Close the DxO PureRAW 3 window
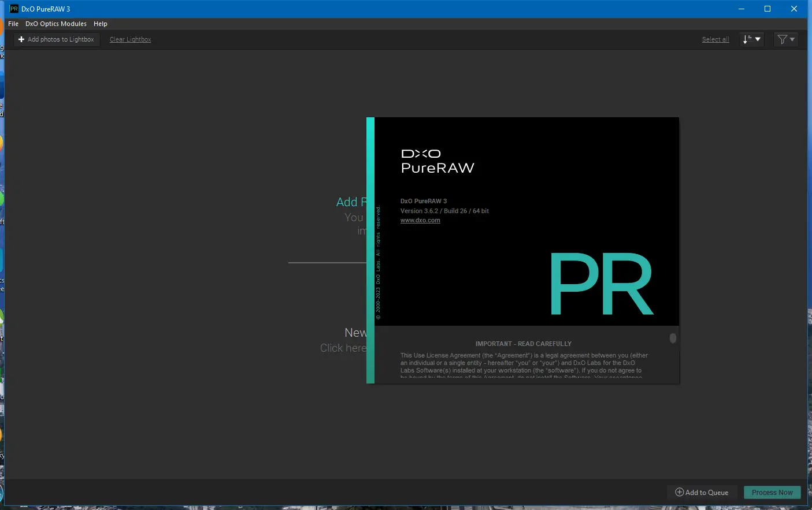This screenshot has width=812, height=510. (794, 9)
